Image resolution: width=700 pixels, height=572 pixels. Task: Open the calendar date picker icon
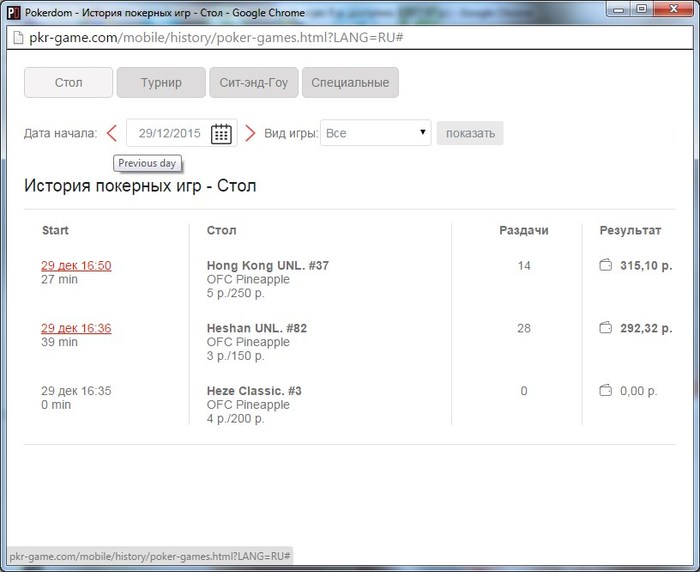pos(221,134)
